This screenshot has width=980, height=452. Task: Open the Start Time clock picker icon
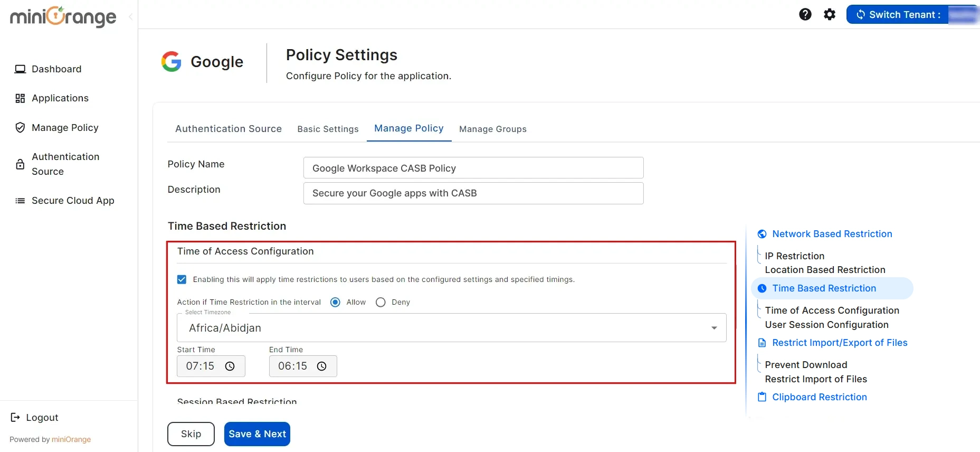(x=230, y=366)
